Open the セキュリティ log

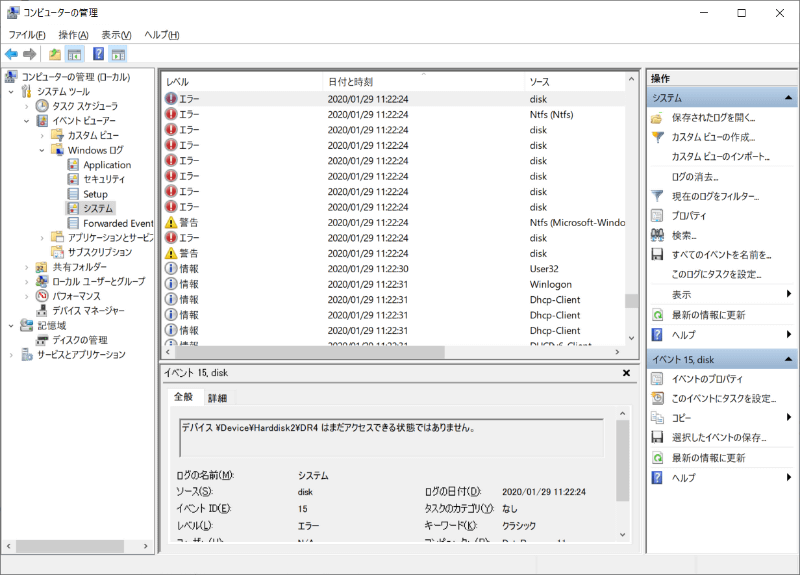click(x=104, y=179)
